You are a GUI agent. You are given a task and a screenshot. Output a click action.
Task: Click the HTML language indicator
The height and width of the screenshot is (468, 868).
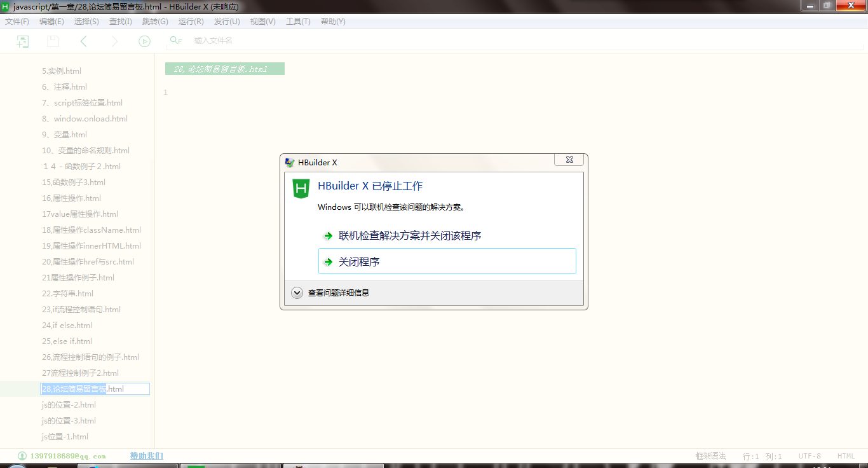pyautogui.click(x=846, y=456)
